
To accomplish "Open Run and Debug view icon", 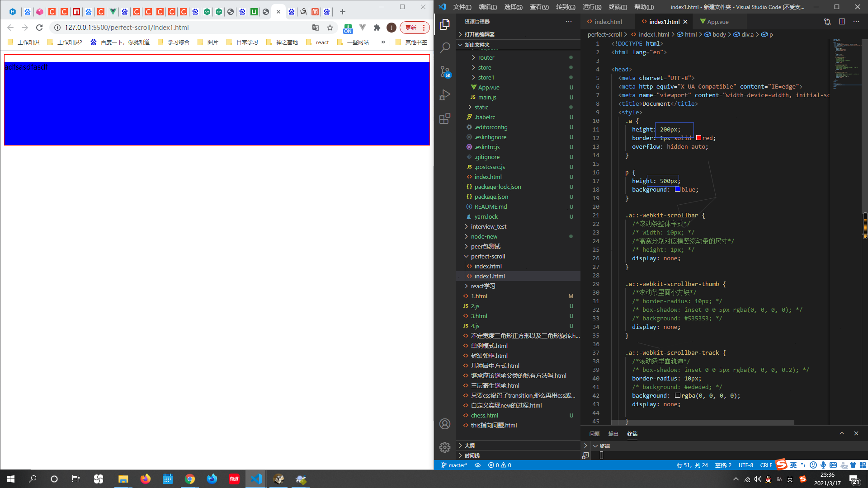I will coord(445,95).
